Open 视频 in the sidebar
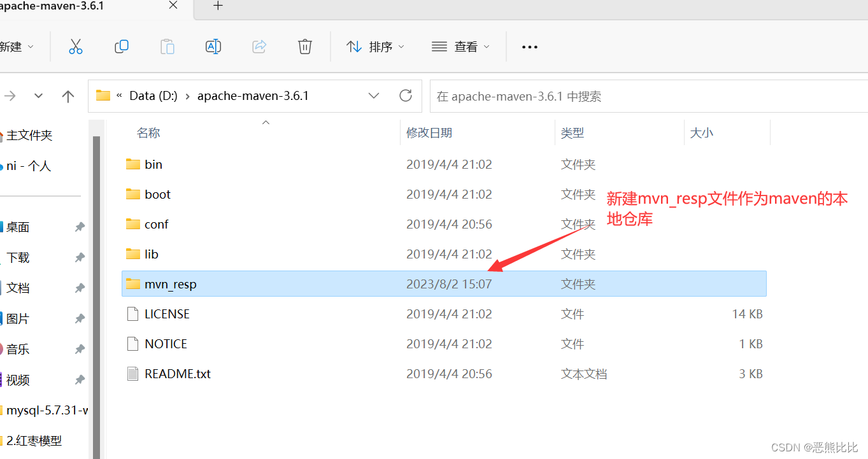This screenshot has width=868, height=459. (18, 379)
